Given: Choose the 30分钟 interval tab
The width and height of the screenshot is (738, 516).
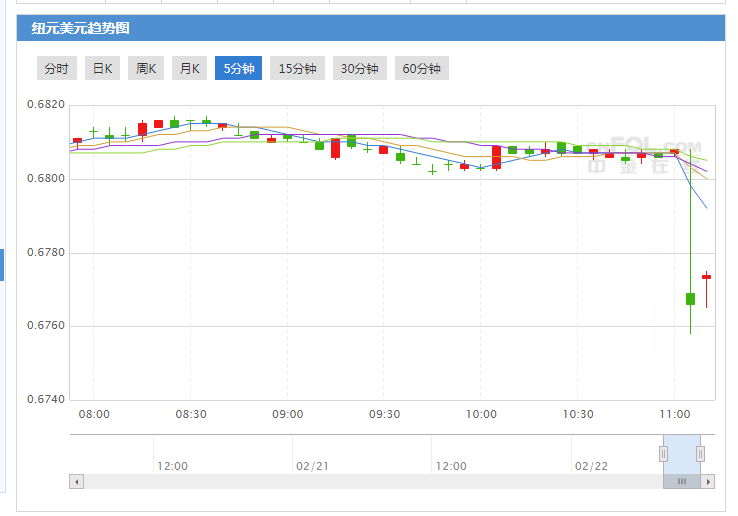Looking at the screenshot, I should 359,69.
